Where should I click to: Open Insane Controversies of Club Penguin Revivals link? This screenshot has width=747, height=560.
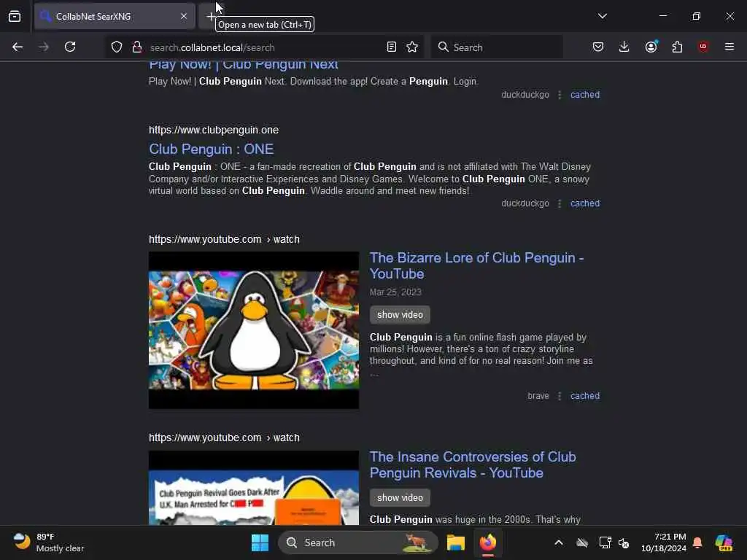(473, 464)
